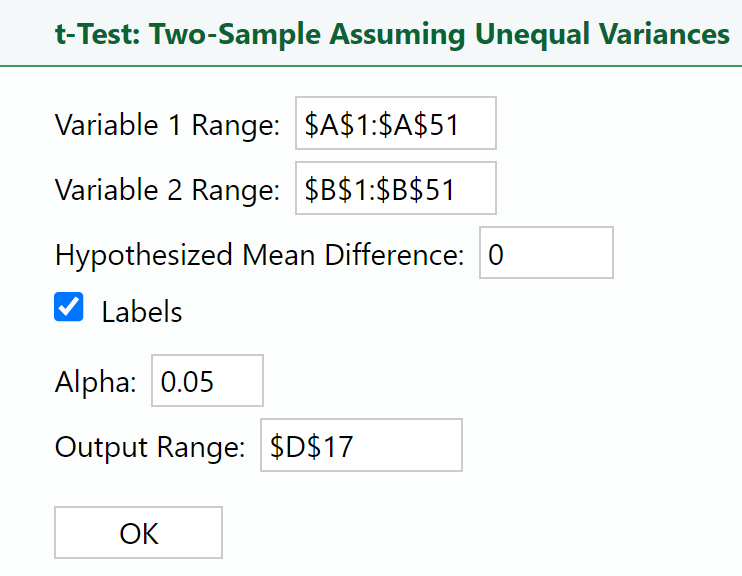Click the 0.05 significance level value
This screenshot has width=742, height=576.
(x=188, y=381)
